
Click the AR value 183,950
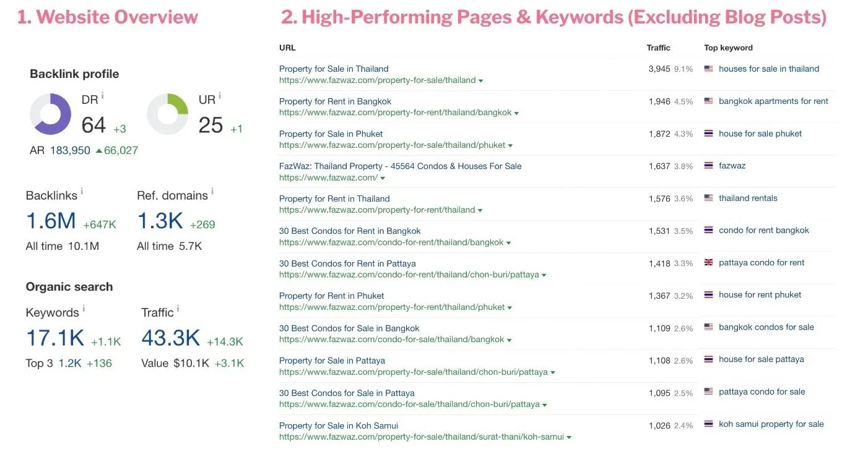69,150
